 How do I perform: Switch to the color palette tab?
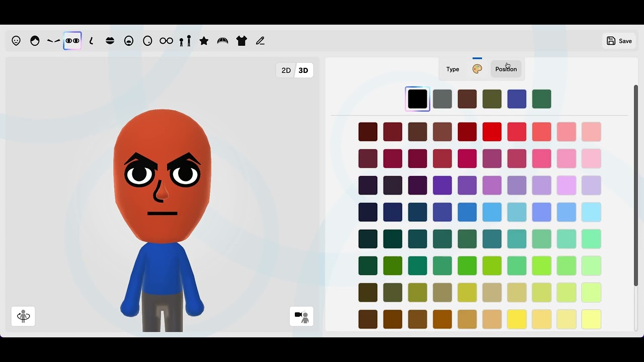(477, 69)
